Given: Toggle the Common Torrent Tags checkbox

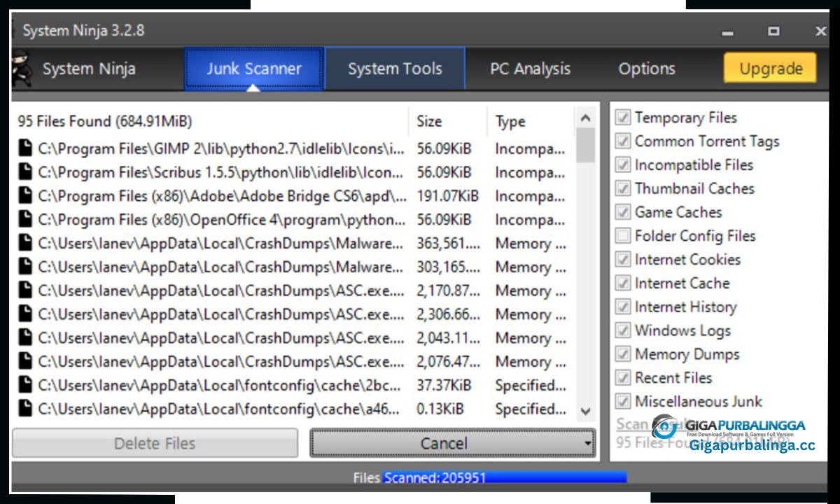Looking at the screenshot, I should (x=622, y=141).
